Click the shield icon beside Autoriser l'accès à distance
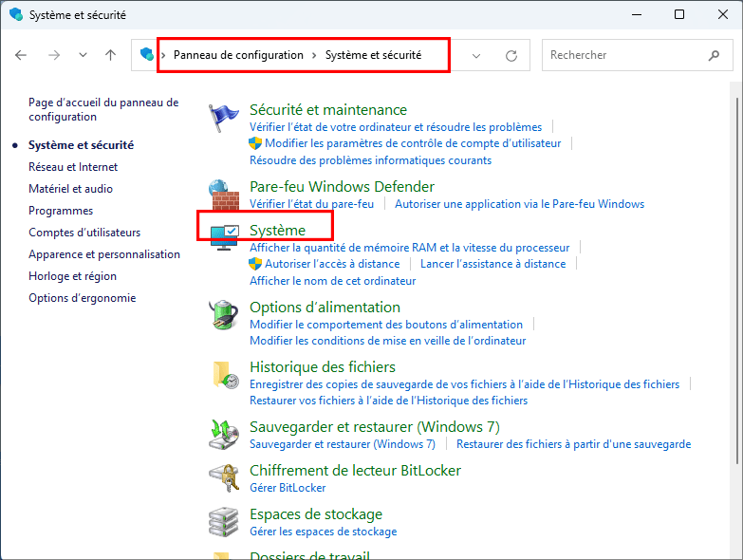The height and width of the screenshot is (560, 743). coord(255,264)
